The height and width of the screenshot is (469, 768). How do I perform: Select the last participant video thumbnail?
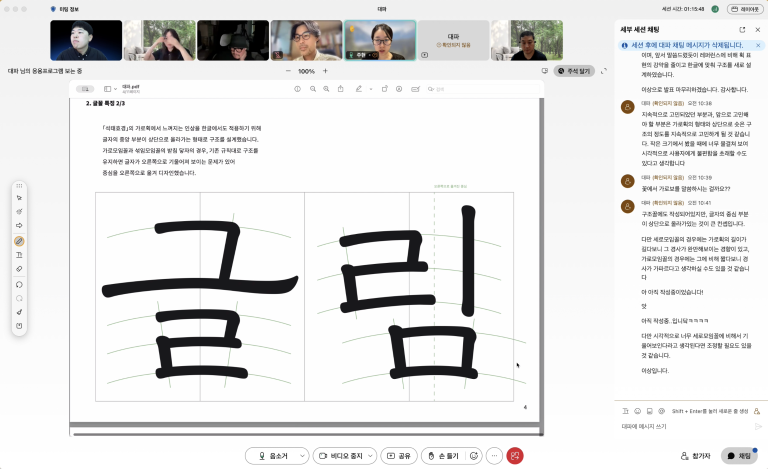(527, 40)
